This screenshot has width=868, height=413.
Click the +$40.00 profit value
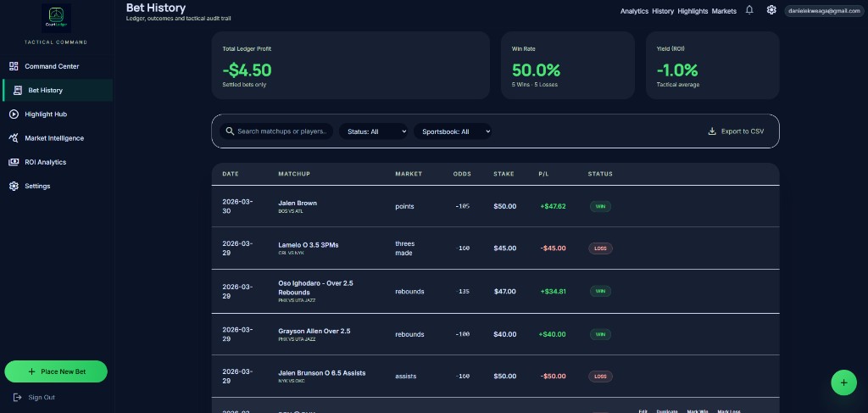552,334
